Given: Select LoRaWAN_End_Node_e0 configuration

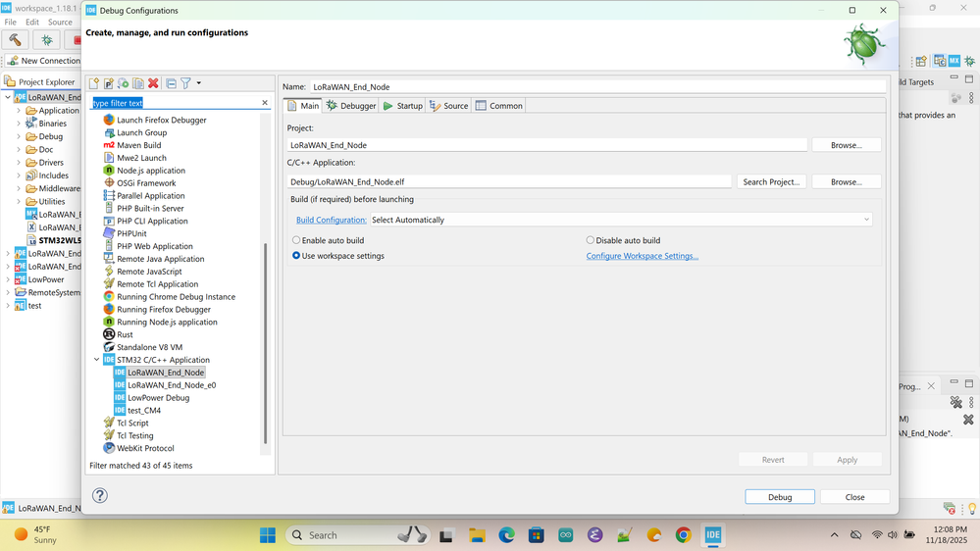Looking at the screenshot, I should point(172,385).
